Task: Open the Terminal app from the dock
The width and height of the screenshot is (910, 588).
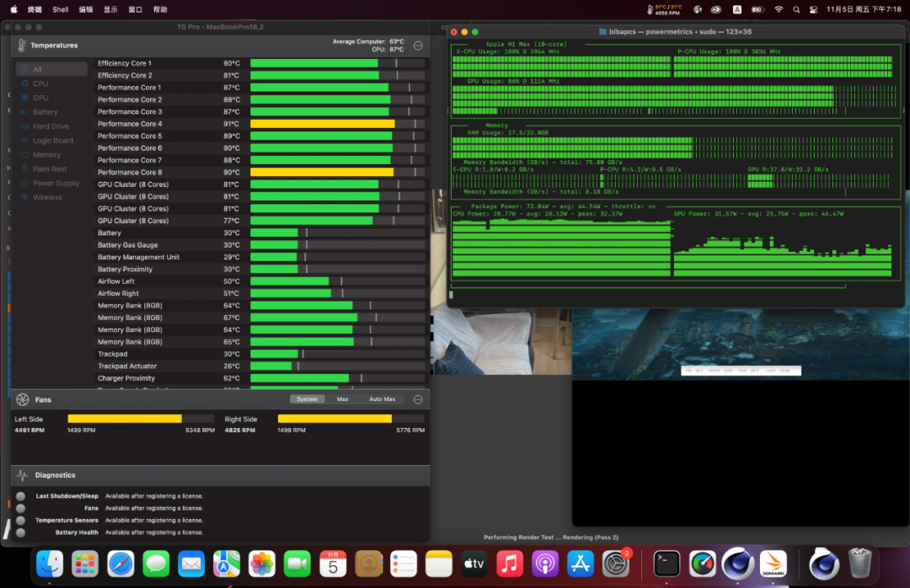Action: [x=666, y=563]
